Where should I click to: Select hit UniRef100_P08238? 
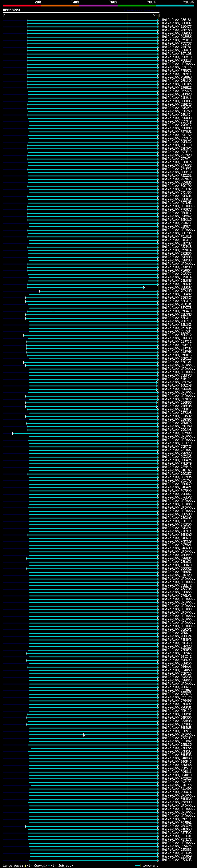coord(176,676)
